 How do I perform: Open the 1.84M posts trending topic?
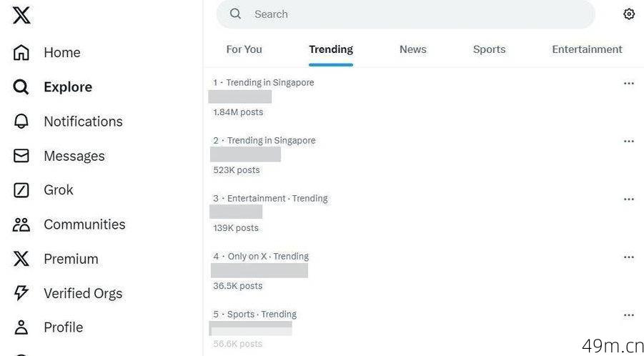[x=423, y=97]
